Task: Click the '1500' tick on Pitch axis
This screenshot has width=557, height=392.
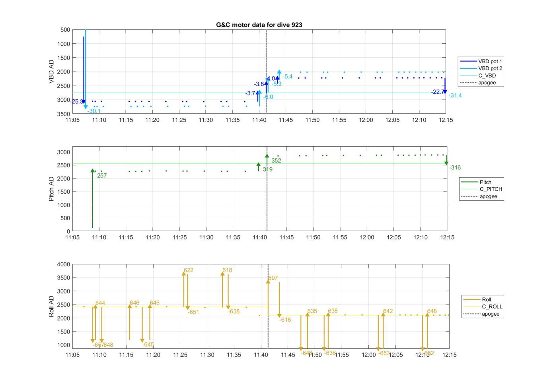Action: click(x=64, y=192)
